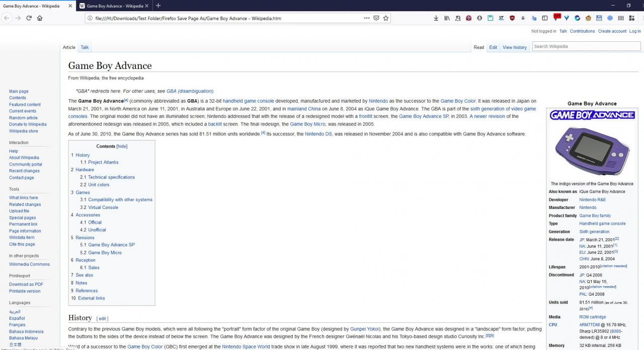Open the Library toolbar icon
This screenshot has width=644, height=350.
click(x=447, y=18)
